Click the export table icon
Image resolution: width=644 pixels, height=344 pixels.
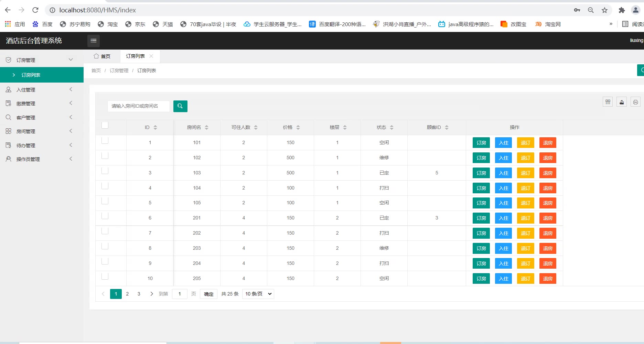(x=622, y=102)
